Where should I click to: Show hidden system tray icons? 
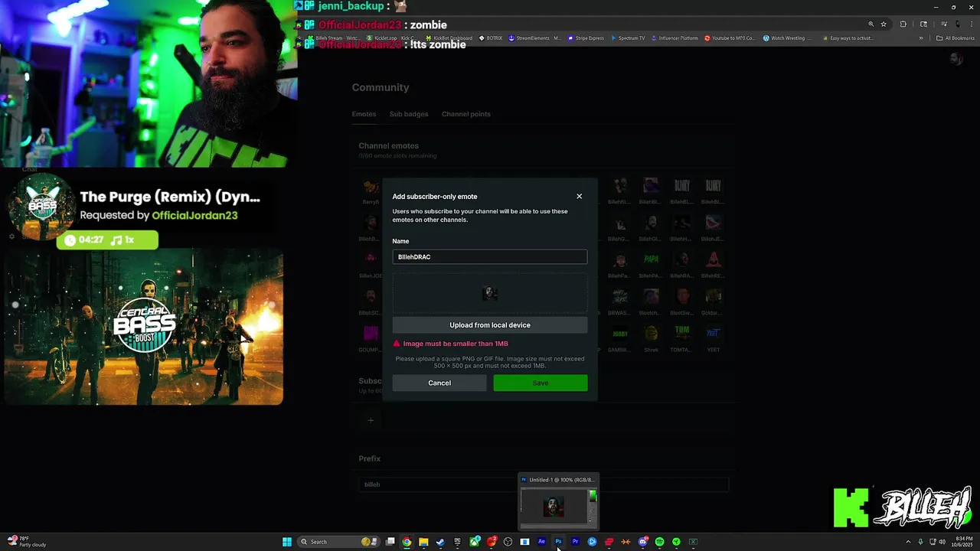[x=908, y=542]
